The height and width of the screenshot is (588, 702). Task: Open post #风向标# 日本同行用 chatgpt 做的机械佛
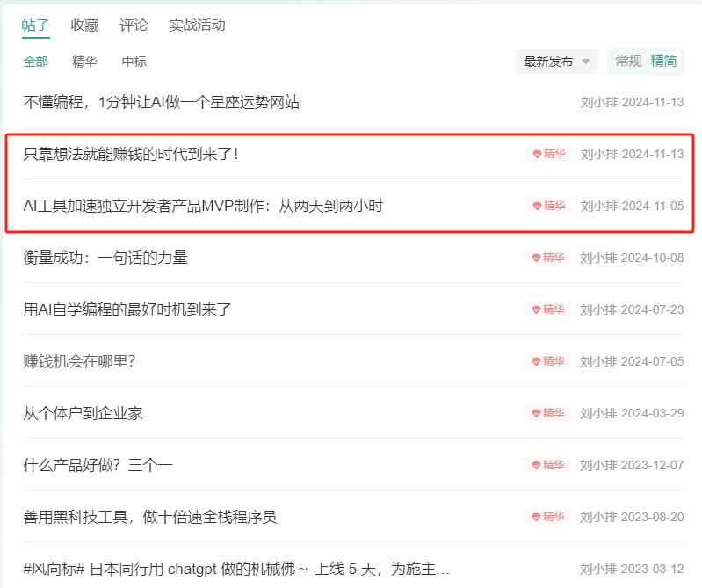(x=236, y=570)
